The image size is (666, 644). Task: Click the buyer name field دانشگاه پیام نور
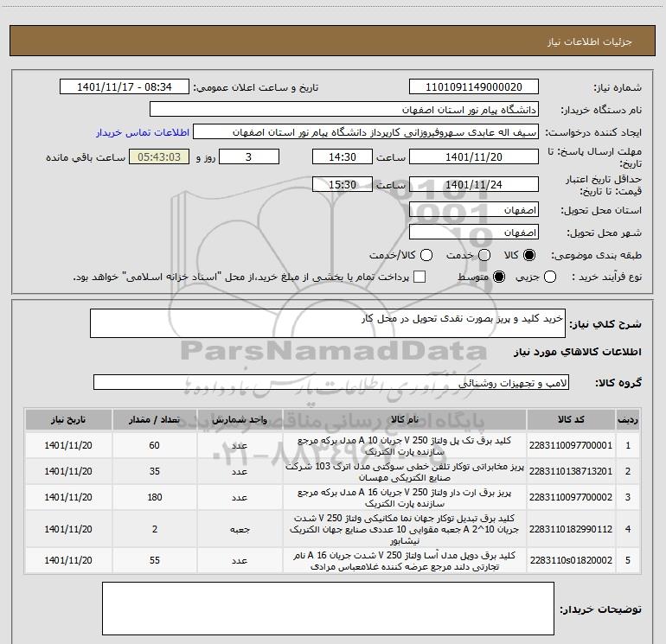point(344,110)
